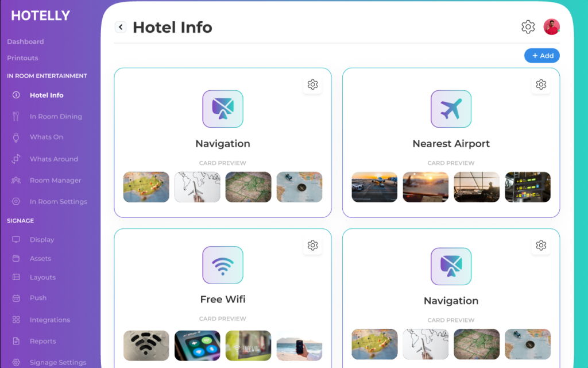Click the In Room Dining cutlery icon
Viewport: 588px width, 368px height.
click(x=16, y=117)
